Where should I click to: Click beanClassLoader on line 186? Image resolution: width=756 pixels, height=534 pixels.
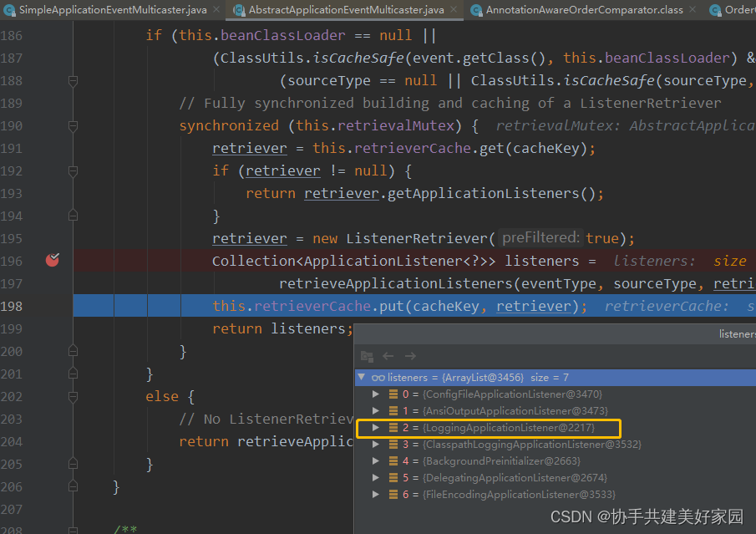[x=283, y=35]
